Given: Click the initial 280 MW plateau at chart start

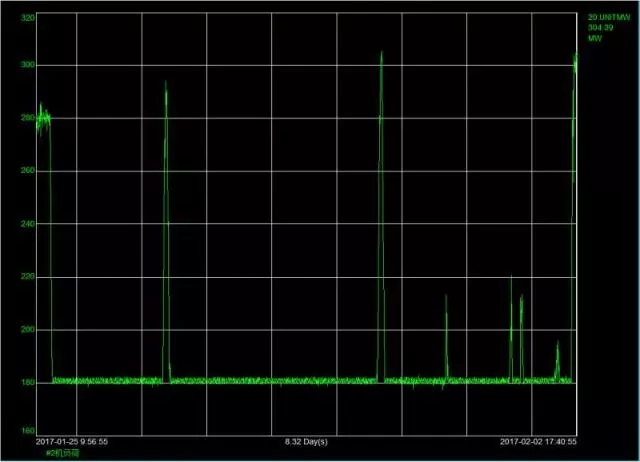Looking at the screenshot, I should (44, 118).
